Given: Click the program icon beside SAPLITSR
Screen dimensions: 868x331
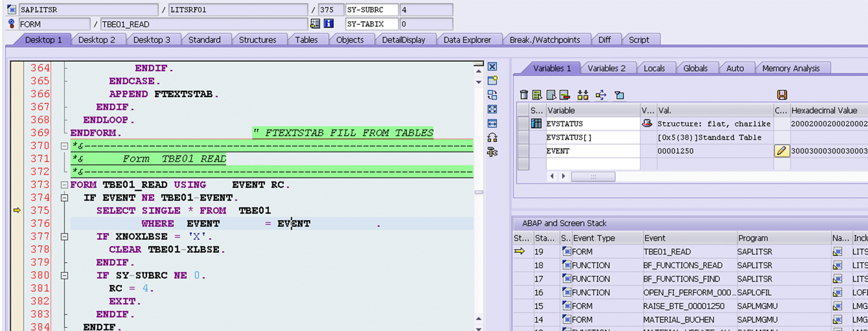Looking at the screenshot, I should [x=11, y=9].
